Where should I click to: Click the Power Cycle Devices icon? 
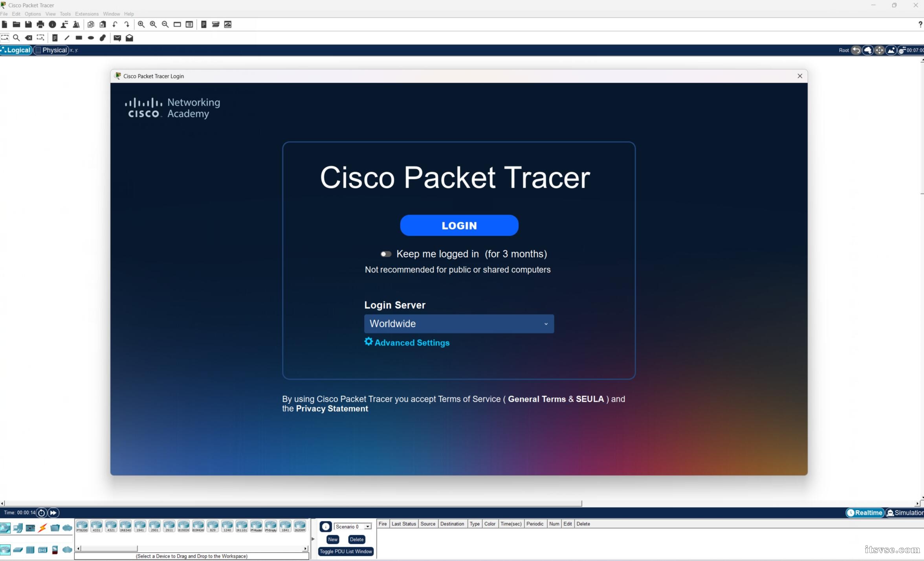coord(41,513)
